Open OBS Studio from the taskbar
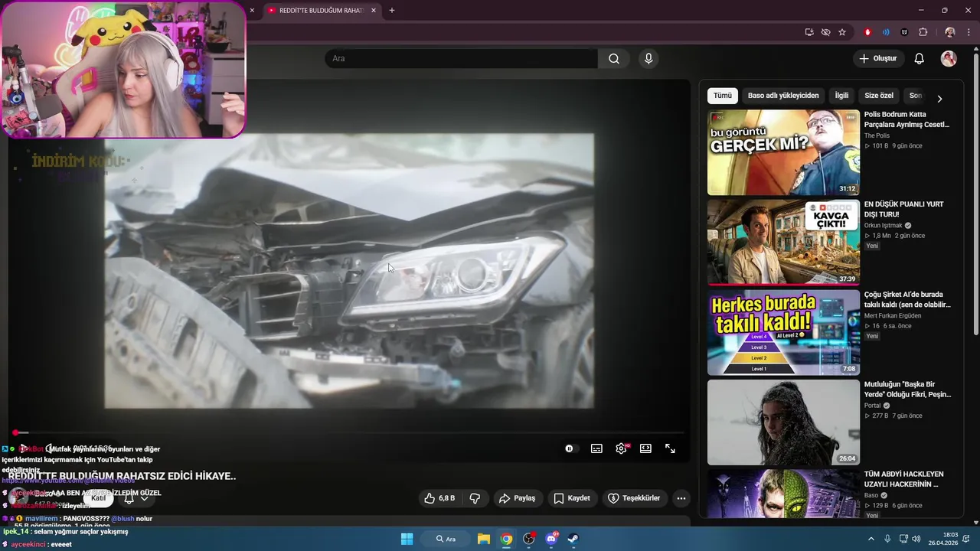Screen dimensions: 980x551 528,539
